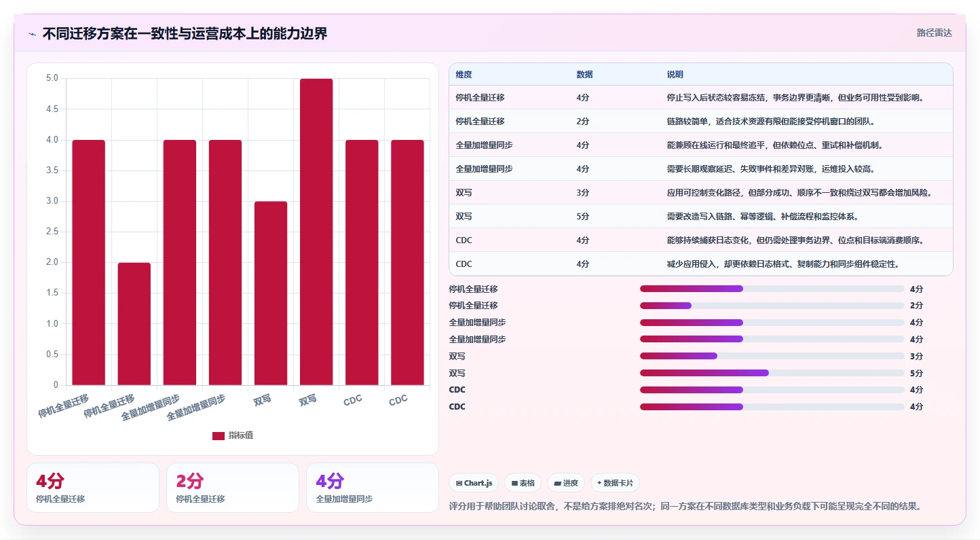
Task: Click the 5分 cell in the table
Action: 583,217
